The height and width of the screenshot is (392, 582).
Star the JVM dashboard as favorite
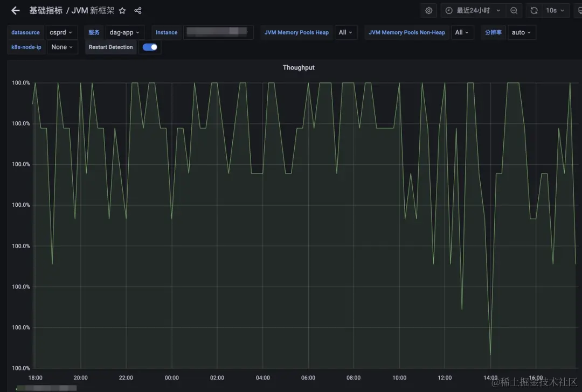click(122, 10)
